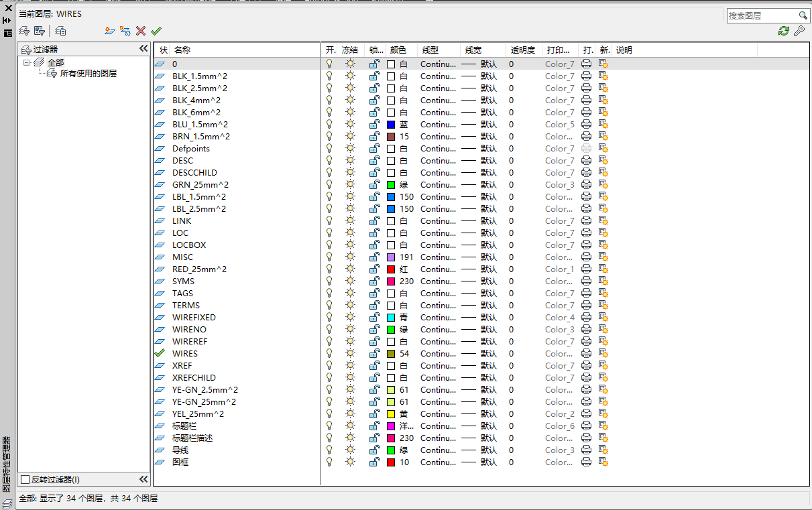Set current layer with the green checkmark icon
Screen dimensions: 812x510
coord(156,31)
